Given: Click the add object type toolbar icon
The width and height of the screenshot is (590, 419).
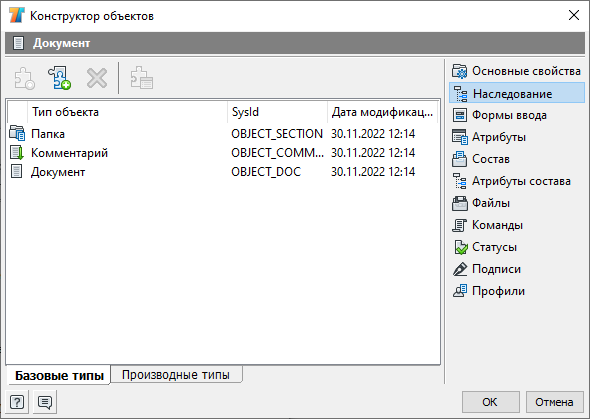Looking at the screenshot, I should [x=59, y=78].
